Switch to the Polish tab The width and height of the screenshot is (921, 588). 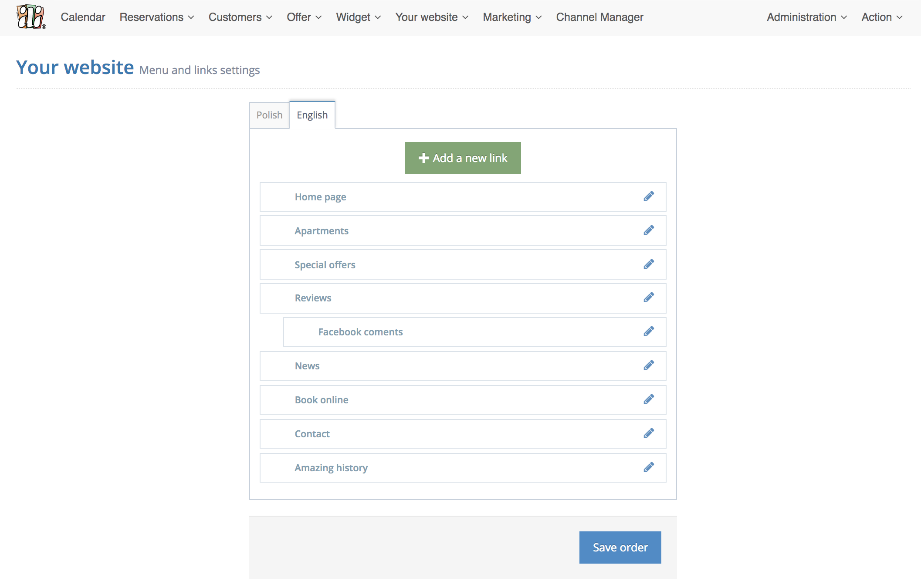click(x=269, y=115)
